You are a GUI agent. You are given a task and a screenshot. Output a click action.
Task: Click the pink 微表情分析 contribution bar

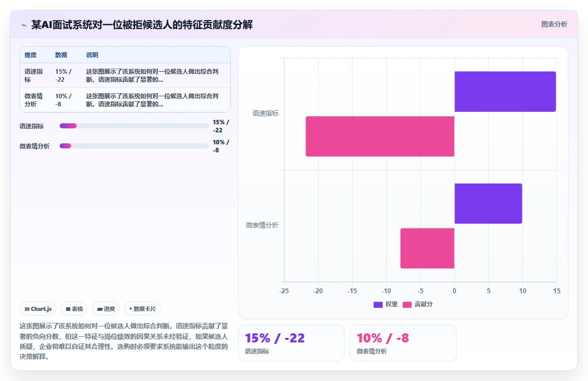click(428, 248)
